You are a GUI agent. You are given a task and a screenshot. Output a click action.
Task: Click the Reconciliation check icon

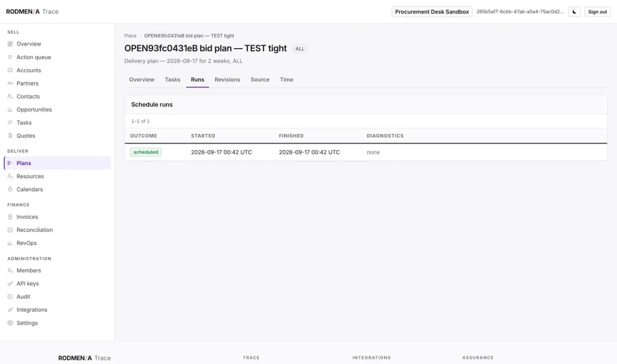click(x=10, y=230)
